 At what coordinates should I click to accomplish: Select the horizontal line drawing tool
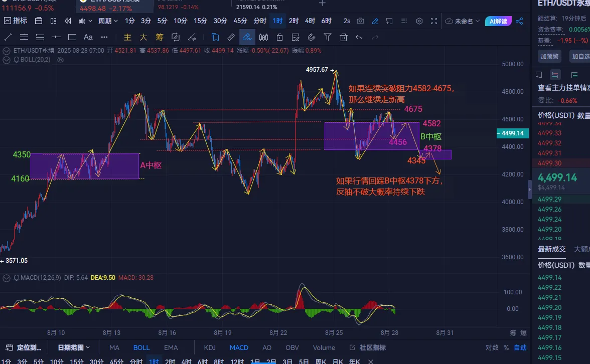(x=56, y=37)
